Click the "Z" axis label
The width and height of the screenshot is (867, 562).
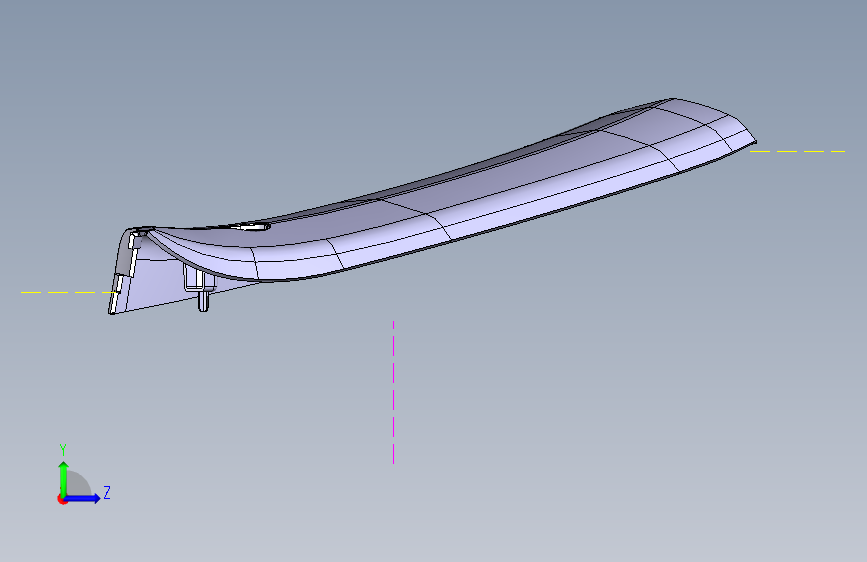[107, 492]
